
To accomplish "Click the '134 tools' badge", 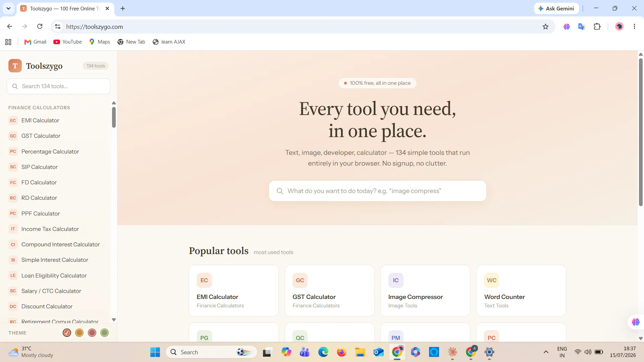I will tap(96, 66).
